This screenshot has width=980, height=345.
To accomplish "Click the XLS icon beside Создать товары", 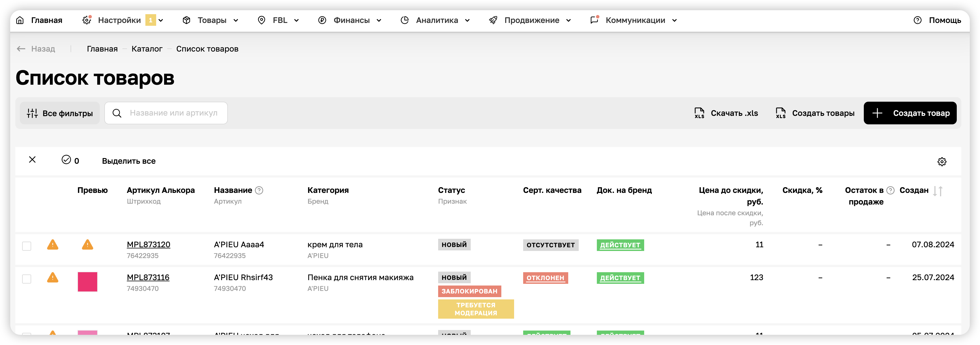I will click(x=781, y=113).
